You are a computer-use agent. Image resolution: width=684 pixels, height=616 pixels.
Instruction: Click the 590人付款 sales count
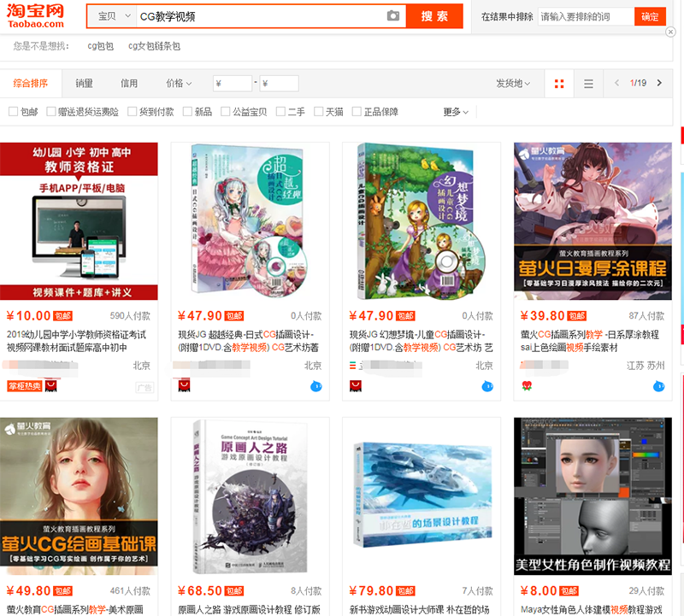click(130, 316)
